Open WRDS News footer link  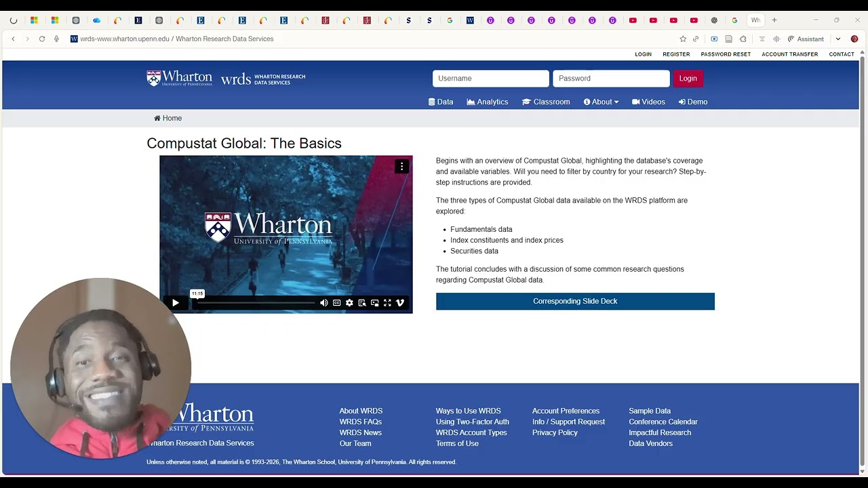pos(360,432)
